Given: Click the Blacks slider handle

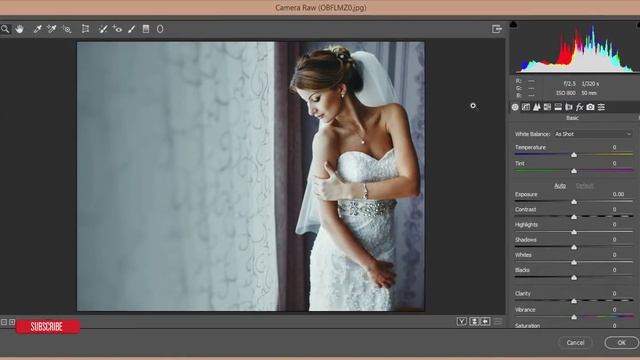Looking at the screenshot, I should coord(574,277).
